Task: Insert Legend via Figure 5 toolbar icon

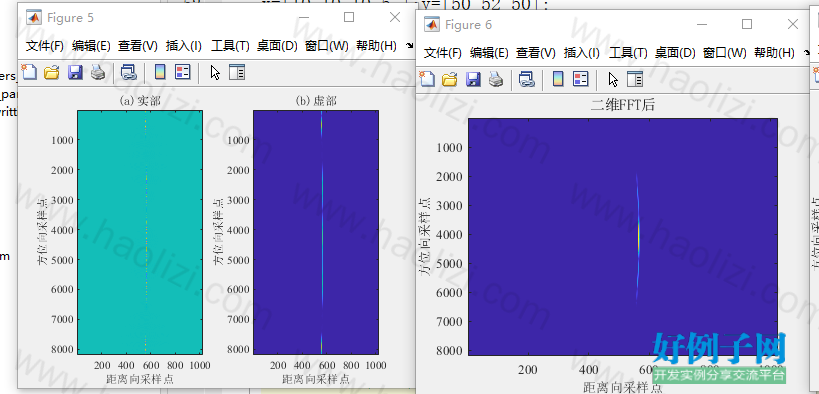Action: tap(183, 72)
